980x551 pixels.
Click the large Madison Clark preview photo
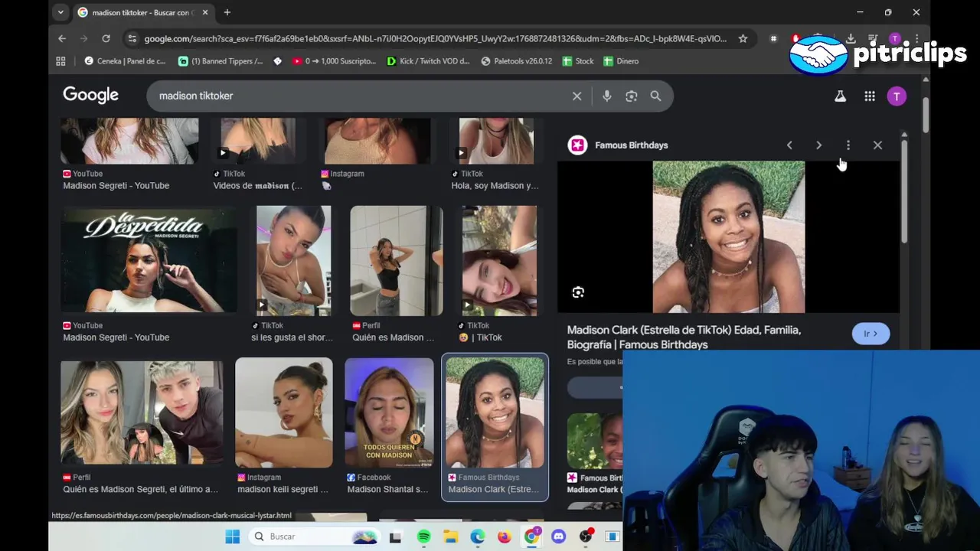coord(728,236)
